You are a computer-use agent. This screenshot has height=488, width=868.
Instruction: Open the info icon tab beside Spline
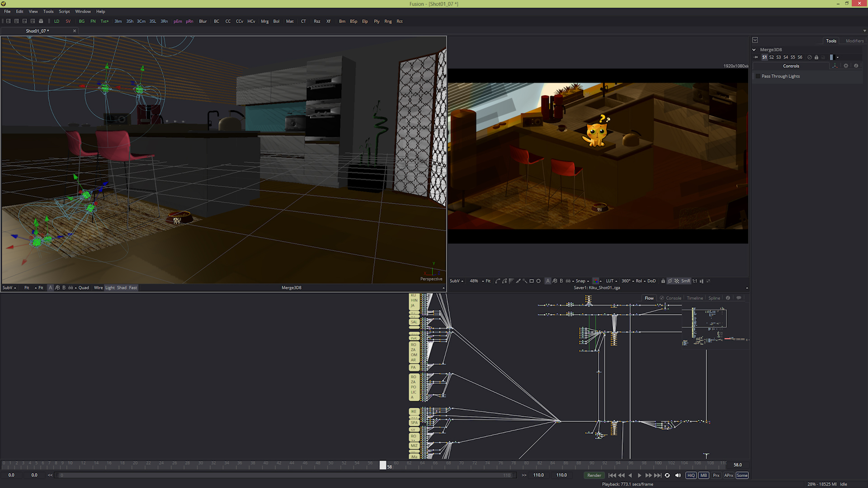pyautogui.click(x=728, y=298)
